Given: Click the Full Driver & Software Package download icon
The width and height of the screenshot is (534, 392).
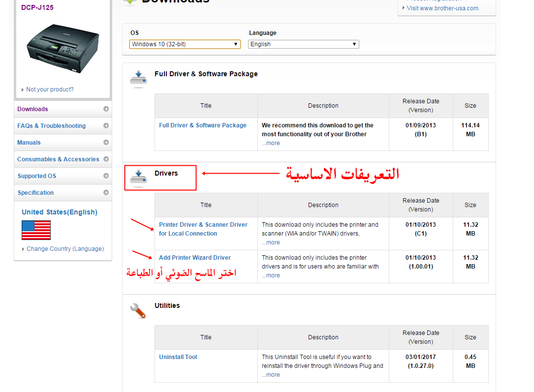Looking at the screenshot, I should (x=138, y=79).
